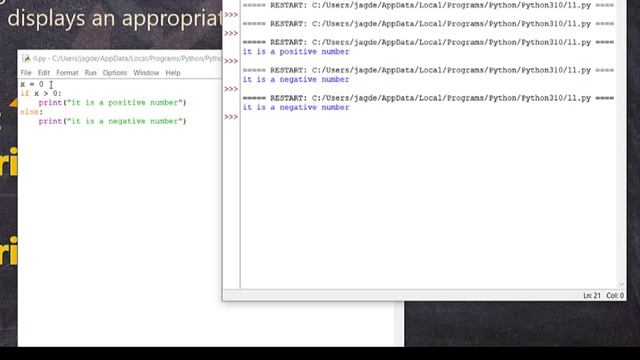Click the print negative number code line
Image resolution: width=640 pixels, height=360 pixels.
tap(112, 121)
